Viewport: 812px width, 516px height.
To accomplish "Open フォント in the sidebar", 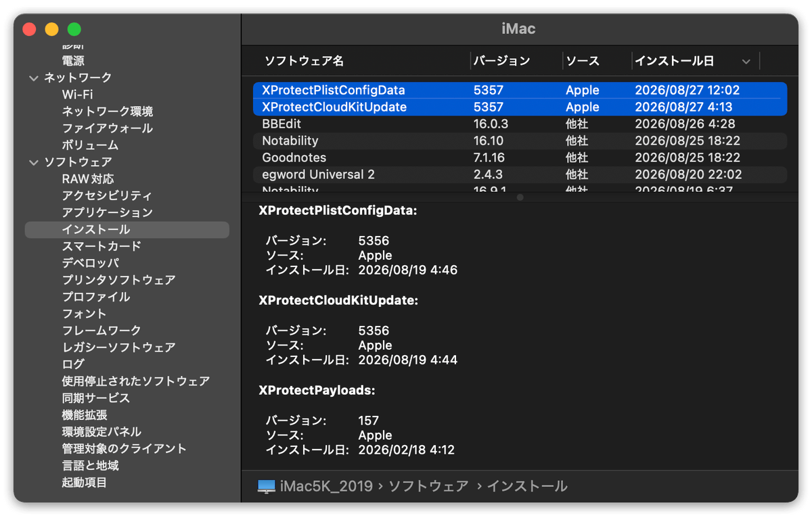I will coord(84,314).
